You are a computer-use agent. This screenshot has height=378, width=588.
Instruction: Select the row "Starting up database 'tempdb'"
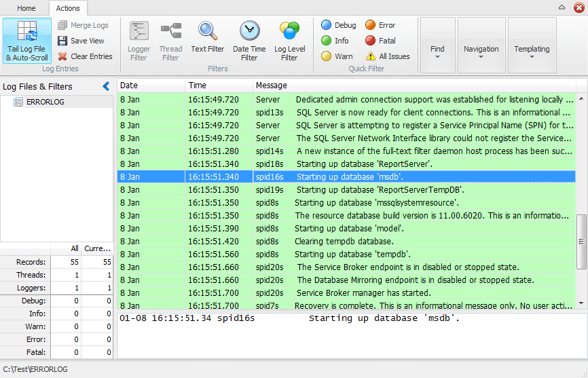(x=346, y=254)
